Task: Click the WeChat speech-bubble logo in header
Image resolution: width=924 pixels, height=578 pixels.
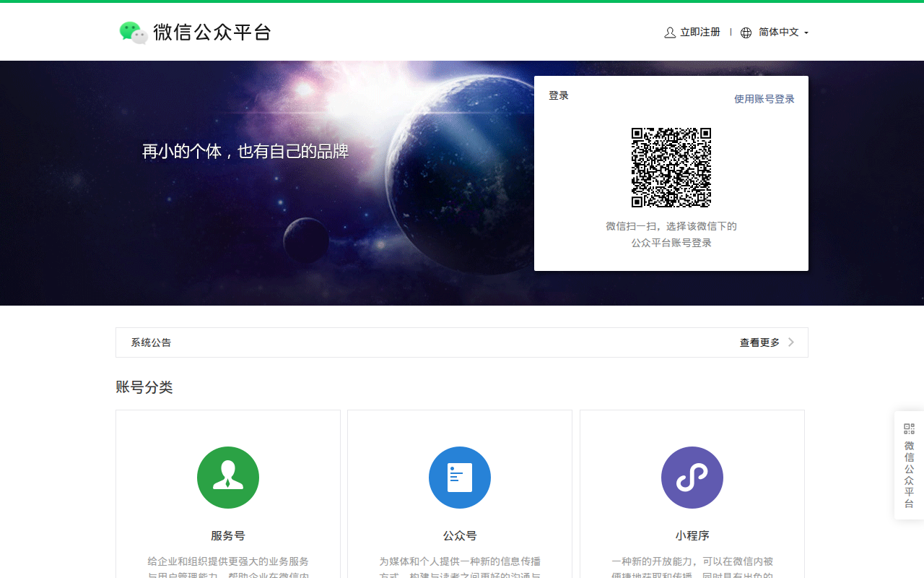Action: click(132, 32)
